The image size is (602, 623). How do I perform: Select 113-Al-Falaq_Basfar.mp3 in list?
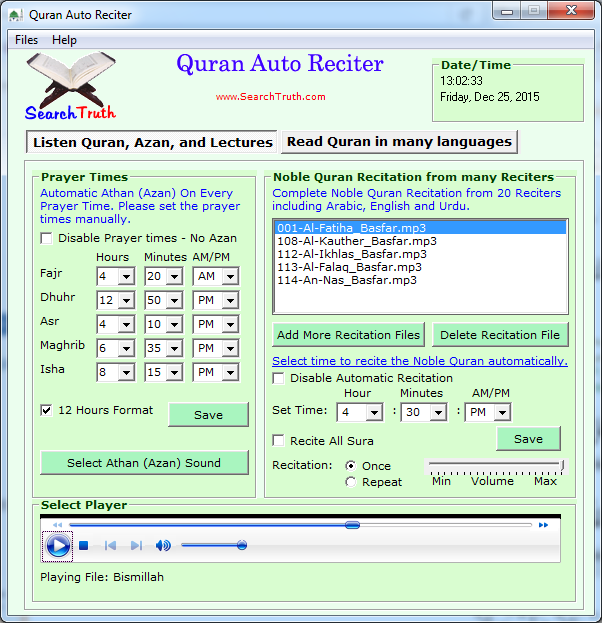[x=420, y=267]
